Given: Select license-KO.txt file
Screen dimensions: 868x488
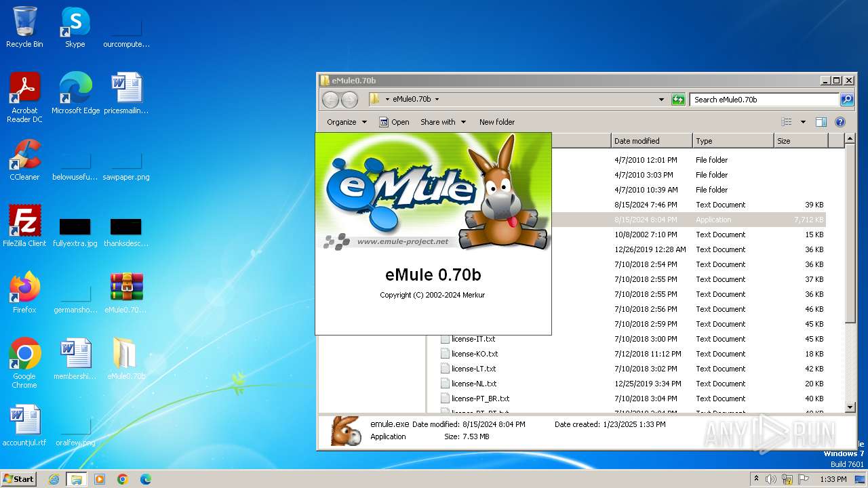Looking at the screenshot, I should coord(475,354).
